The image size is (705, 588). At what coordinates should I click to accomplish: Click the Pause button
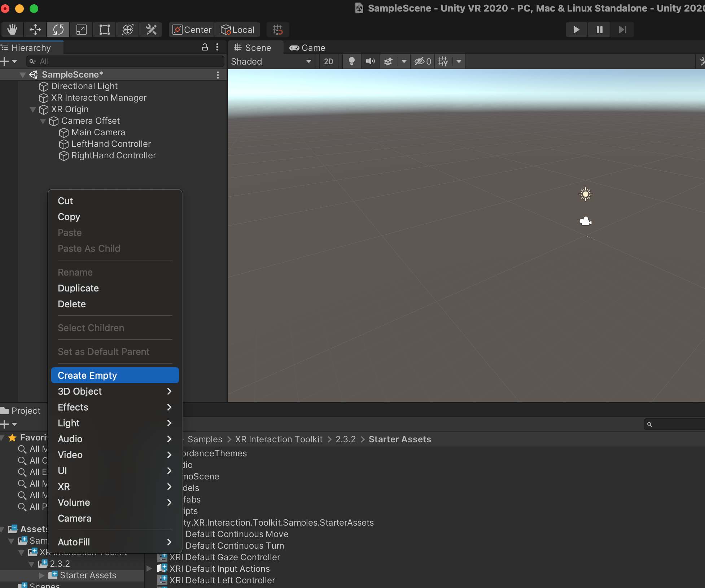tap(599, 30)
